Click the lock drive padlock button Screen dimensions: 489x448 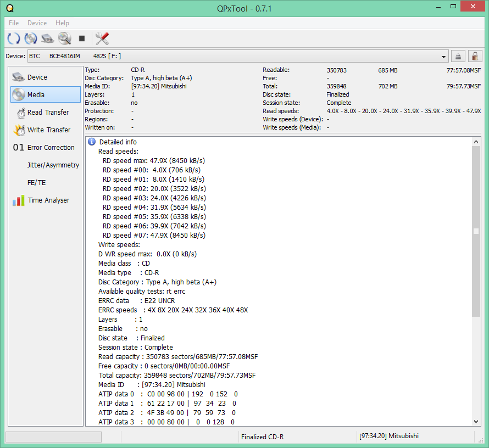(x=475, y=57)
